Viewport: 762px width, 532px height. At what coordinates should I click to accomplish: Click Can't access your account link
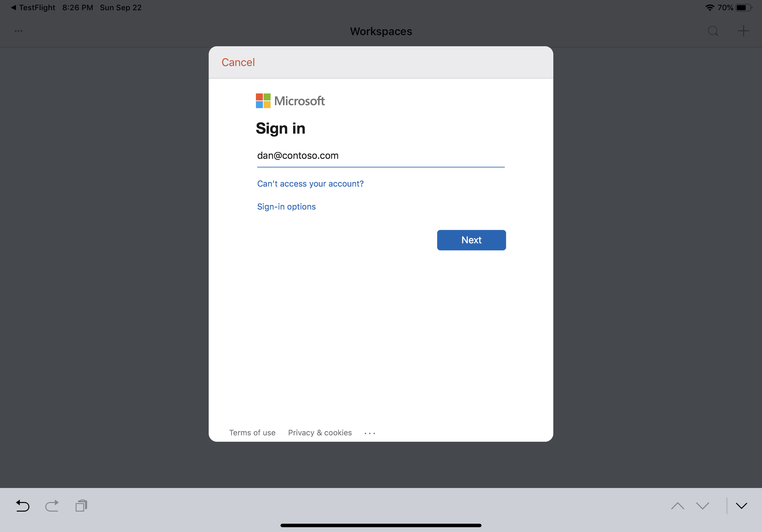[310, 183]
